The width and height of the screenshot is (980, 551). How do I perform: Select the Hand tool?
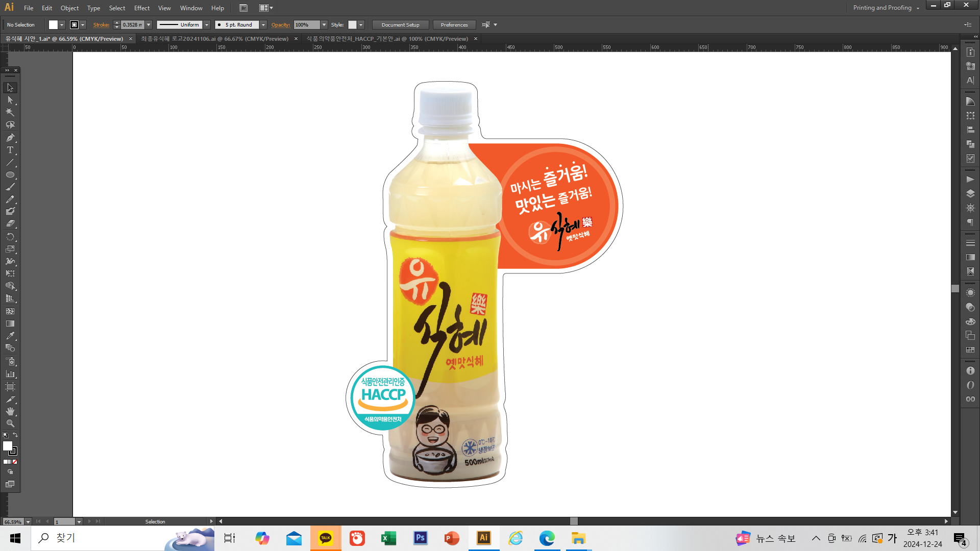tap(10, 411)
